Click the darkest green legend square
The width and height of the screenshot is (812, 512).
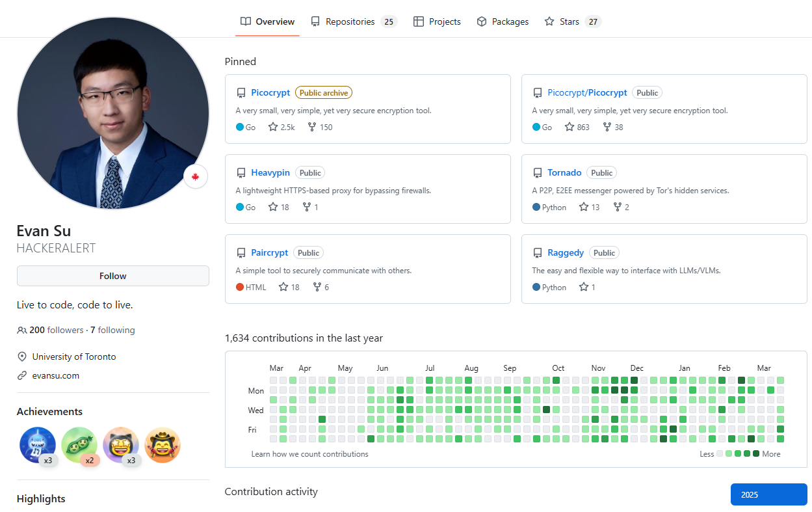click(756, 453)
